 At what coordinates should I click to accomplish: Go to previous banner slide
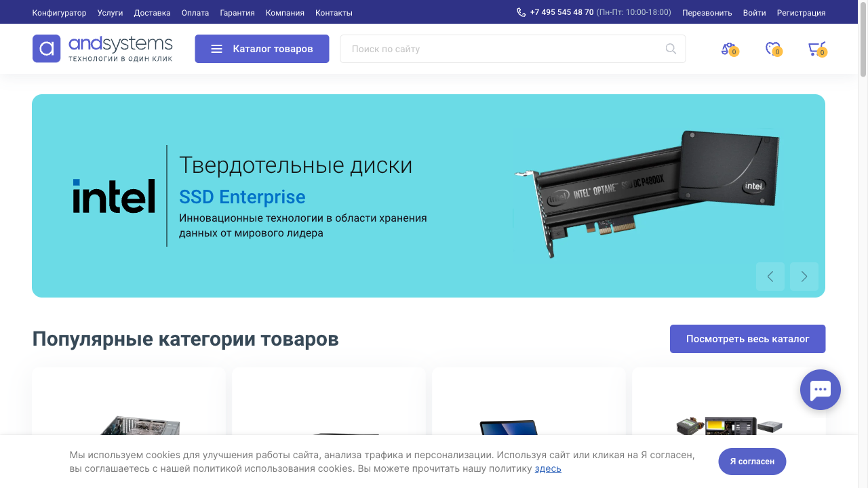770,277
